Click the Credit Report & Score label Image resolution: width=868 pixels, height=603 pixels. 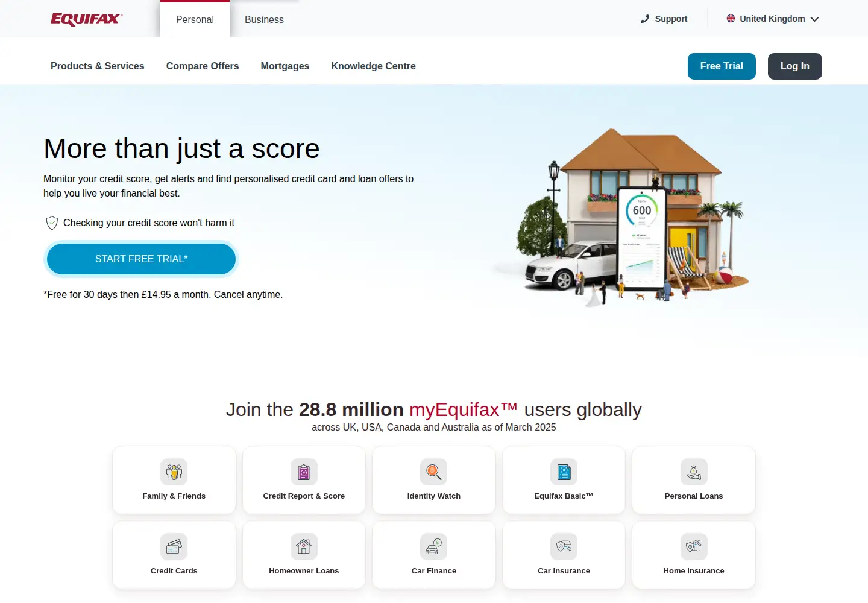304,496
